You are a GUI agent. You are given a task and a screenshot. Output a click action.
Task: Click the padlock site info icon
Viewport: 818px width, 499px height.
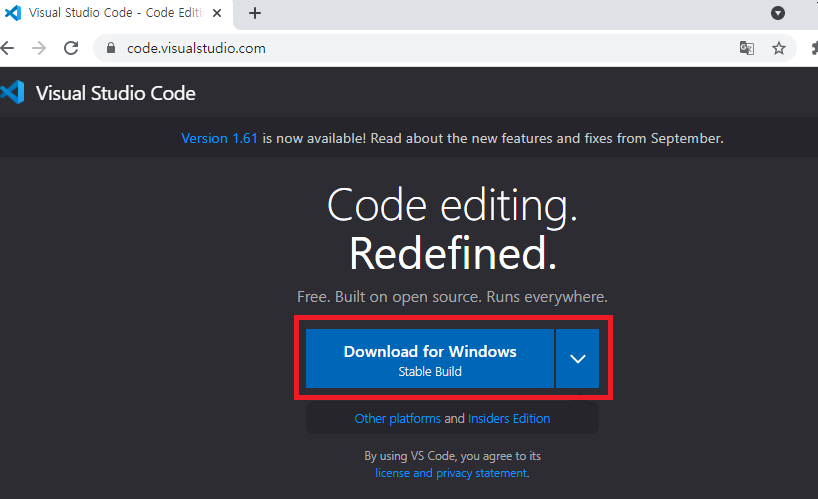point(111,48)
